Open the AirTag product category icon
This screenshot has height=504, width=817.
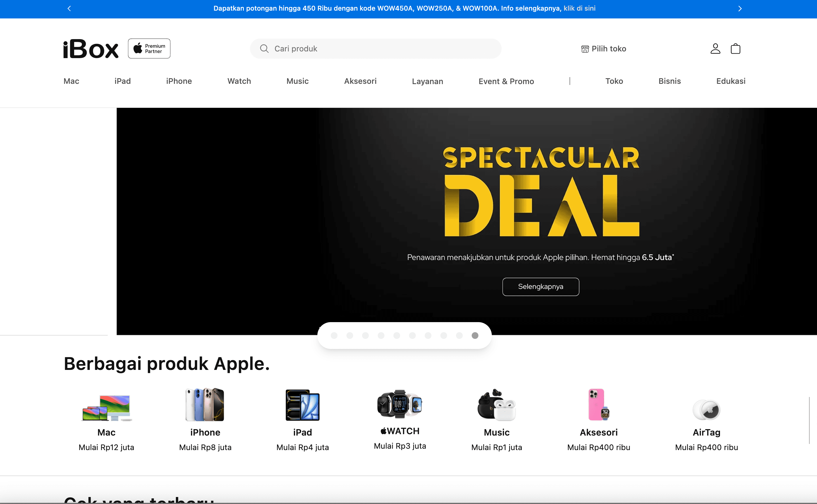point(707,410)
